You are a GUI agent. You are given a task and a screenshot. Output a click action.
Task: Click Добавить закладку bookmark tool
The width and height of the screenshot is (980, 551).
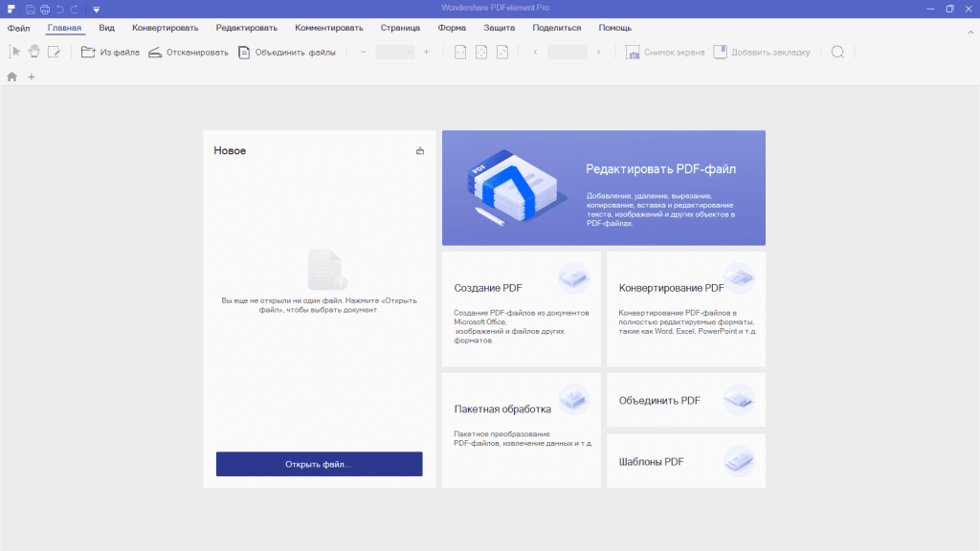coord(761,53)
